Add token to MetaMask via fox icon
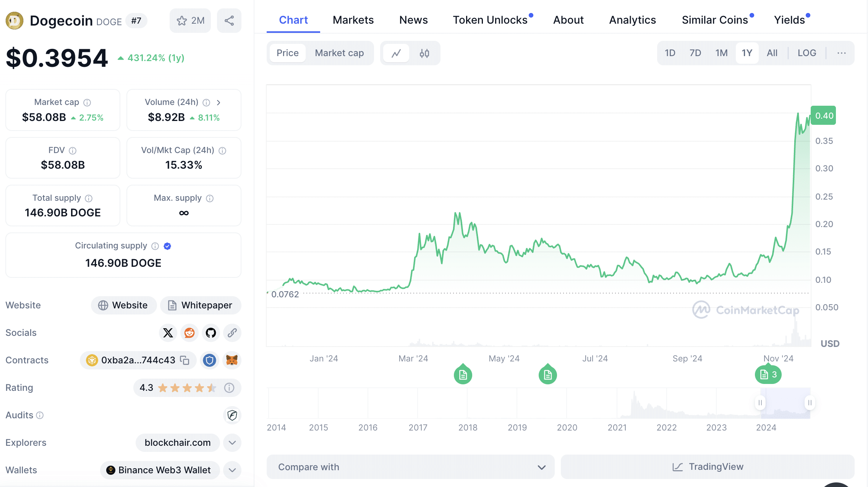 click(232, 360)
